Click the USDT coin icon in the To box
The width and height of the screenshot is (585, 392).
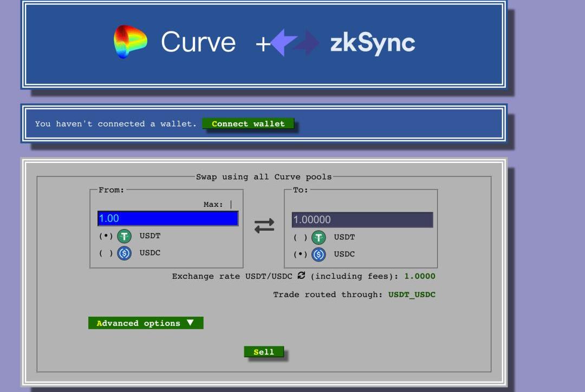(x=318, y=237)
